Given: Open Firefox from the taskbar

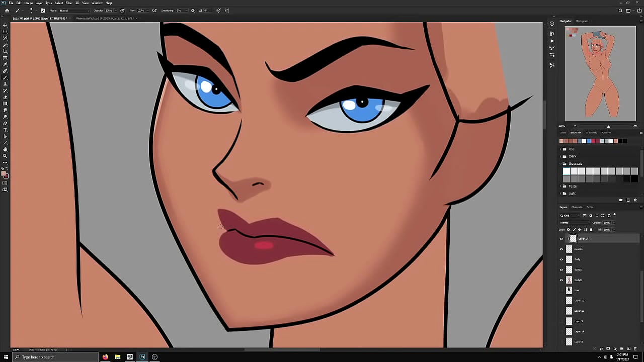Looking at the screenshot, I should [105, 357].
